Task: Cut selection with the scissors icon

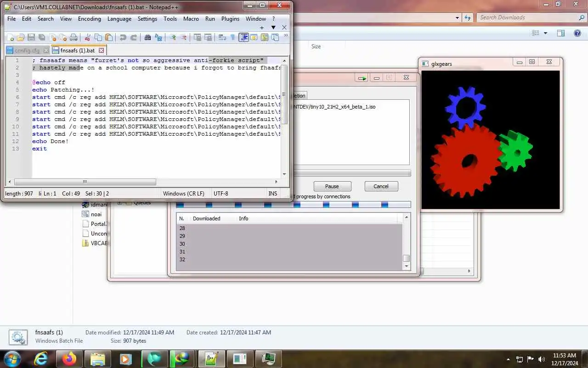Action: coord(87,38)
